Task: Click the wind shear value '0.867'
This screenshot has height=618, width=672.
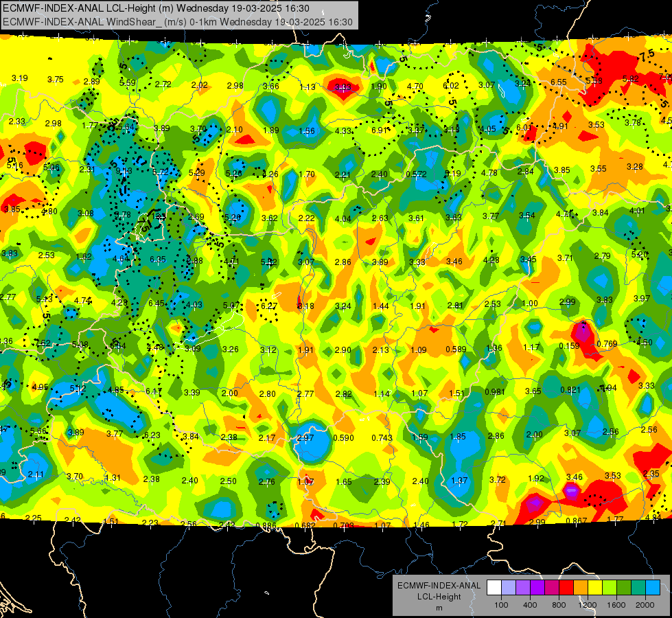Action: pyautogui.click(x=577, y=520)
